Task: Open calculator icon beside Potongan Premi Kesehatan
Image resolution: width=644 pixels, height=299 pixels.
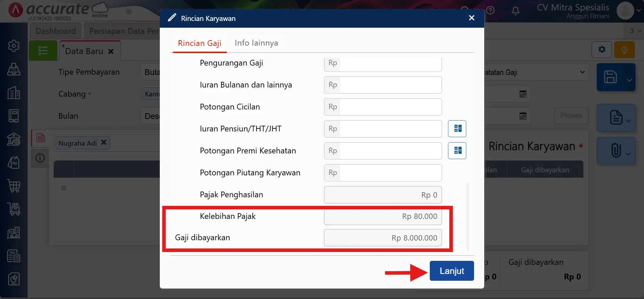Action: 457,151
